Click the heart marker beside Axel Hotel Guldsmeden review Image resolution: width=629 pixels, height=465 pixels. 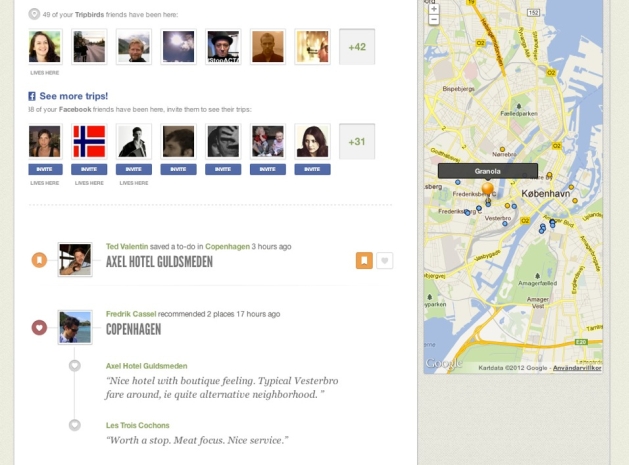(75, 366)
